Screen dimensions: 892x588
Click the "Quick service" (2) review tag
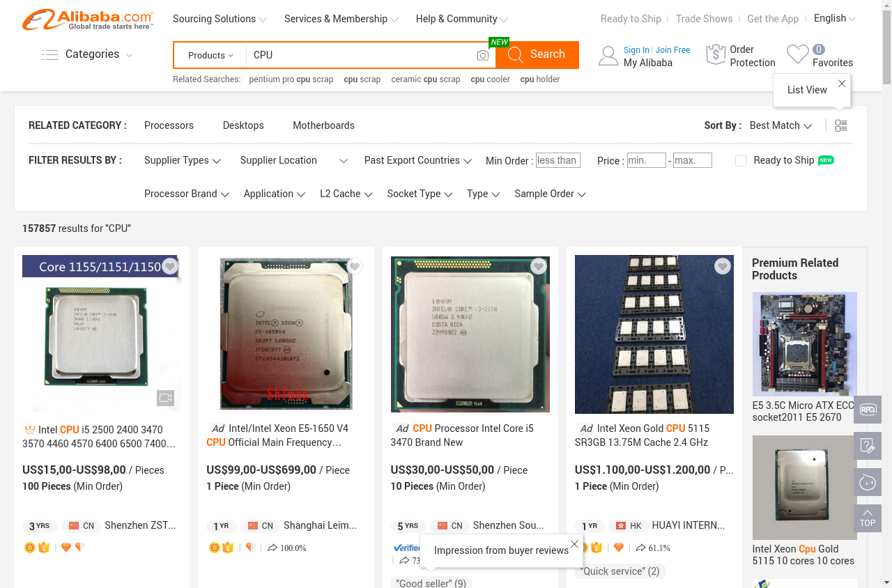[x=620, y=571]
